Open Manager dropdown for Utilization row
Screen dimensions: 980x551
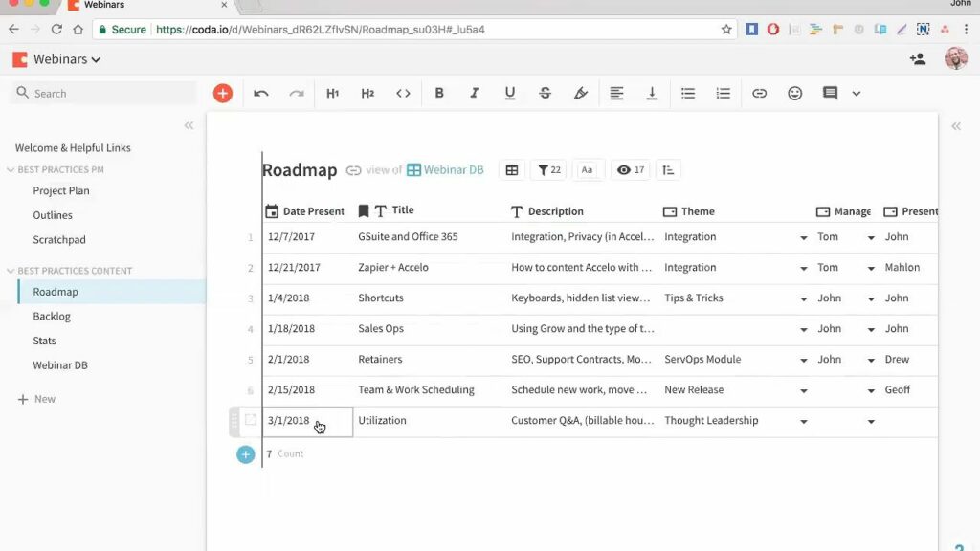click(871, 421)
